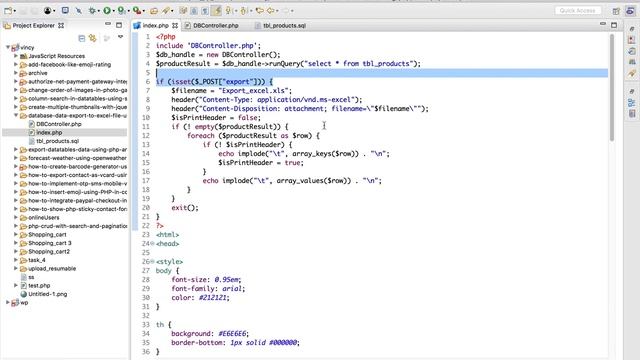Restore the top minimized view stack
This screenshot has width=640, height=360.
tap(632, 29)
